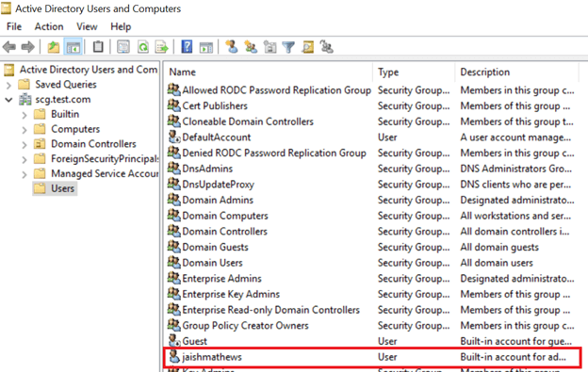Expand the Domain Controllers tree node
This screenshot has width=588, height=372.
pyautogui.click(x=24, y=145)
